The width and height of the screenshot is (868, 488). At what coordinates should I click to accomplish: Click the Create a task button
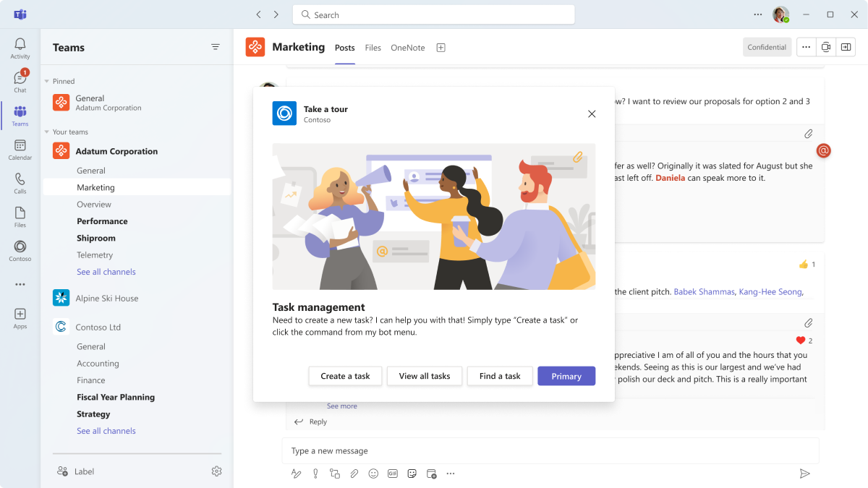345,376
